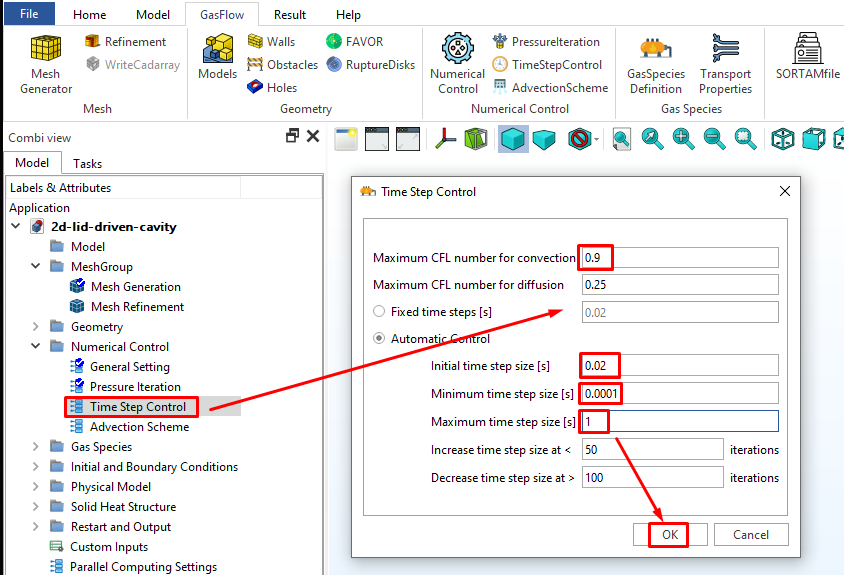Open the Mesh Generator tool

(45, 63)
